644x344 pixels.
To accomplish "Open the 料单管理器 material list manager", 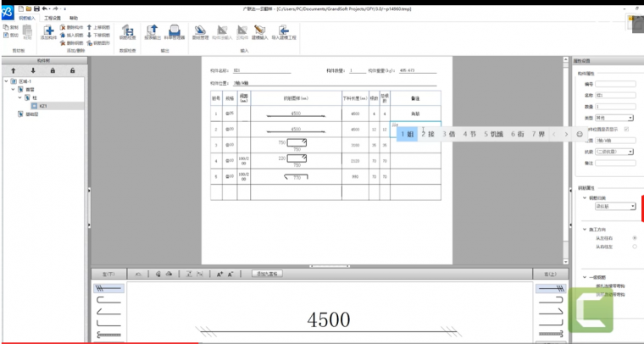I will pos(175,32).
